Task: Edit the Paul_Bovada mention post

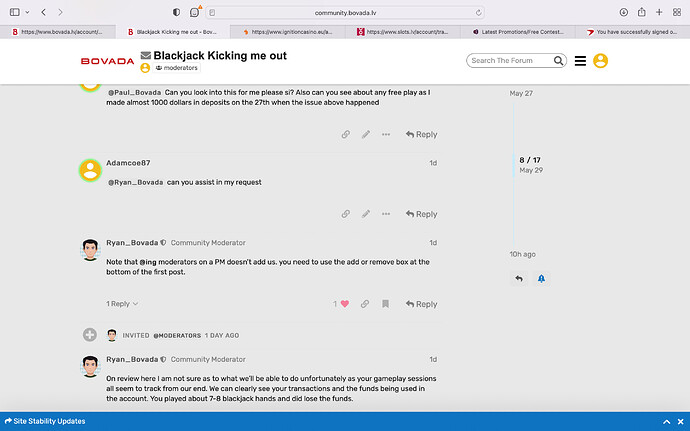Action: click(x=366, y=134)
